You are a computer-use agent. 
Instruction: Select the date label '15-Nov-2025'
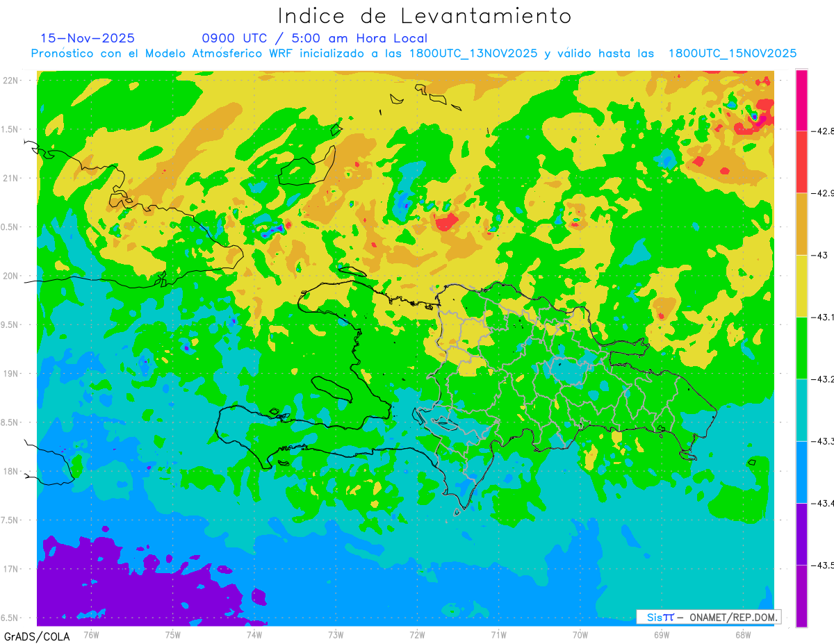88,38
